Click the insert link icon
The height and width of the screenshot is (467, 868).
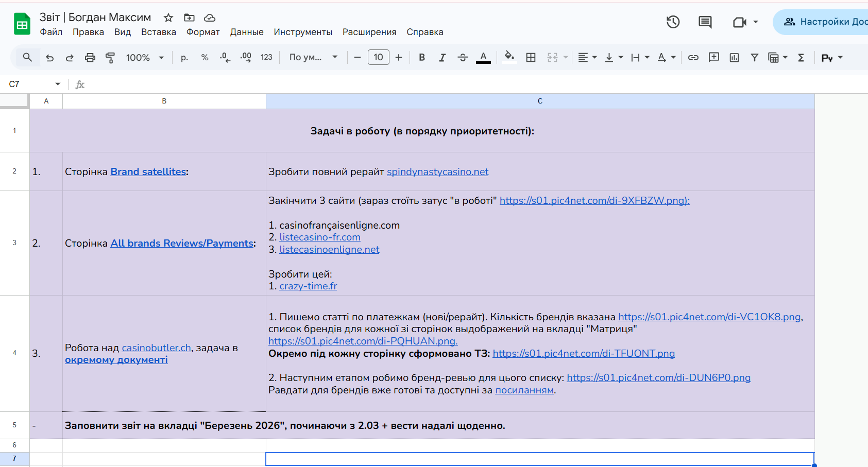(x=693, y=58)
